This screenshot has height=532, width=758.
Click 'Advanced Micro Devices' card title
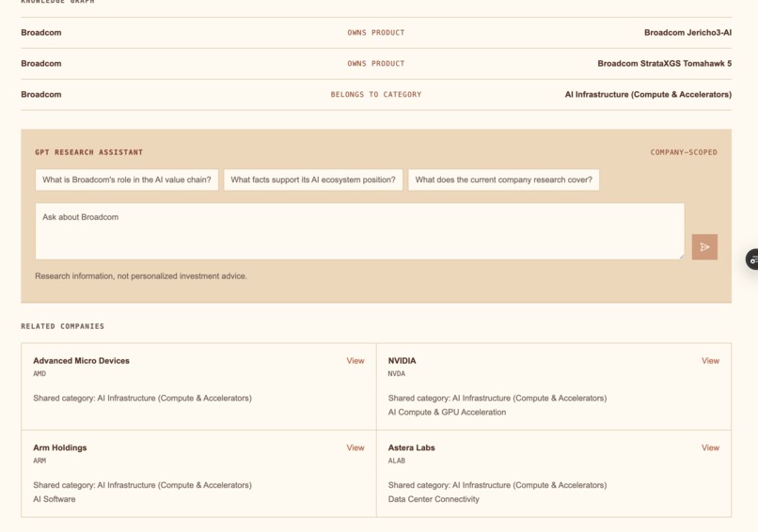(x=81, y=361)
